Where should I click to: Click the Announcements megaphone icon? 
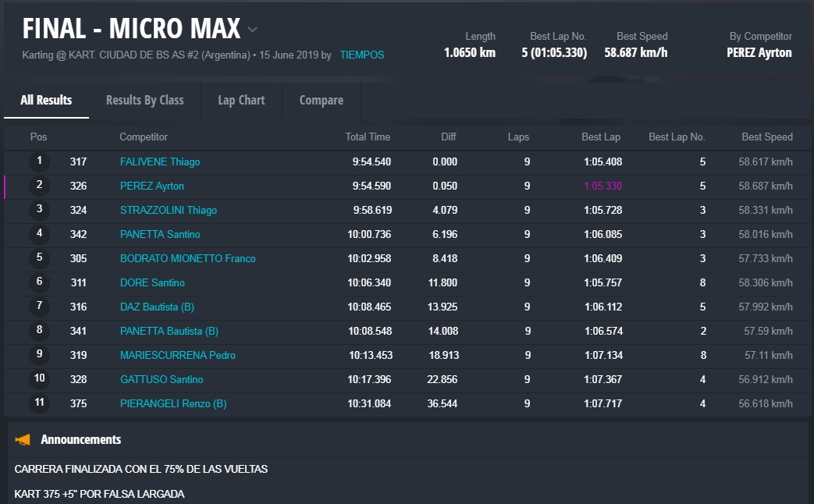click(x=23, y=440)
